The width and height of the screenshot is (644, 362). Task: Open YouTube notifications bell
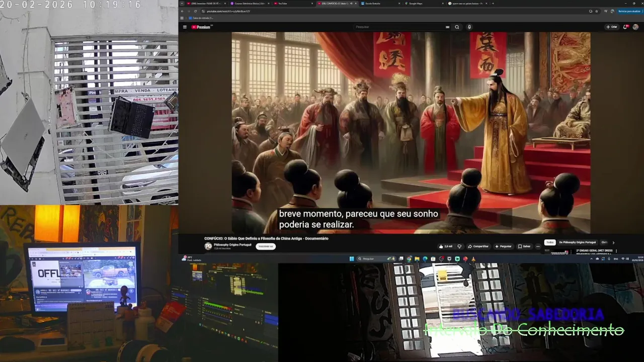click(626, 27)
